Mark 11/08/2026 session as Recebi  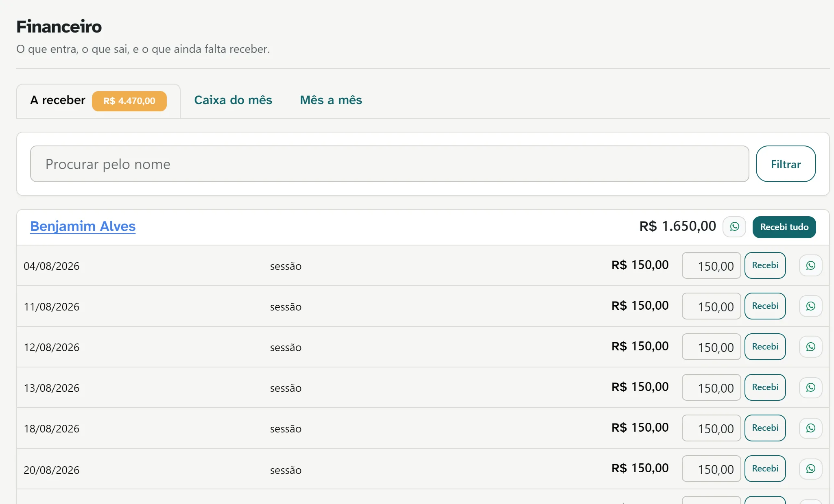pyautogui.click(x=765, y=306)
